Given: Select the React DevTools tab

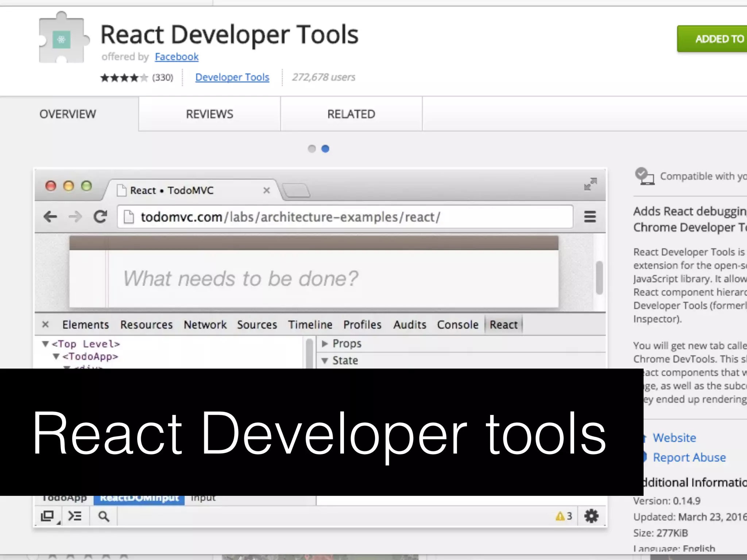Looking at the screenshot, I should (503, 324).
